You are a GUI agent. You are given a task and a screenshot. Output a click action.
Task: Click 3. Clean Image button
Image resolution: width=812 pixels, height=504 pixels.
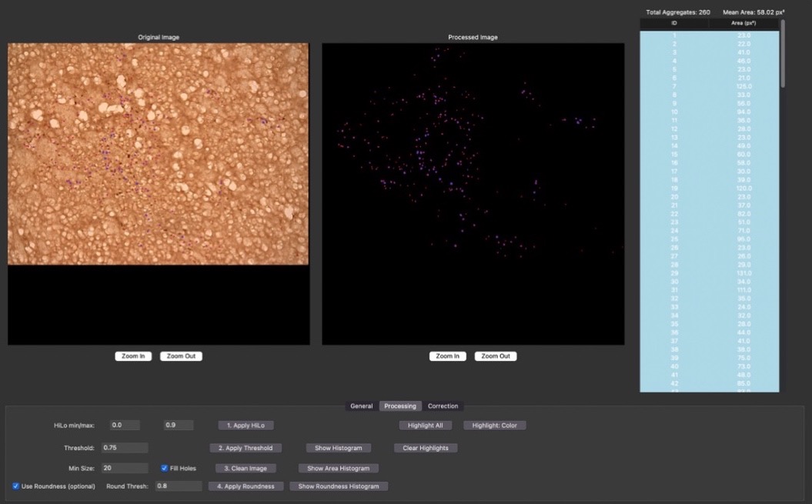tap(246, 469)
